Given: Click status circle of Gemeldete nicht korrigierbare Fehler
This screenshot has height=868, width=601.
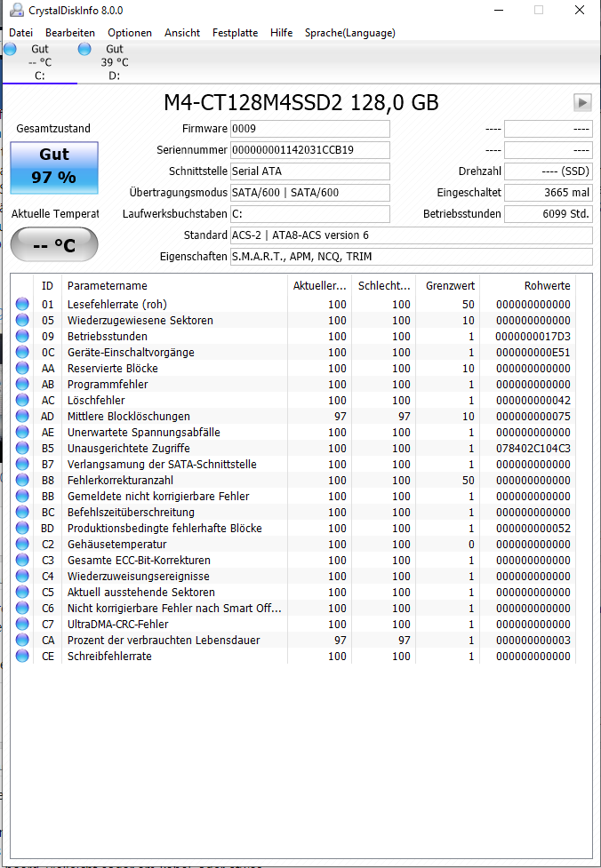Looking at the screenshot, I should [22, 496].
